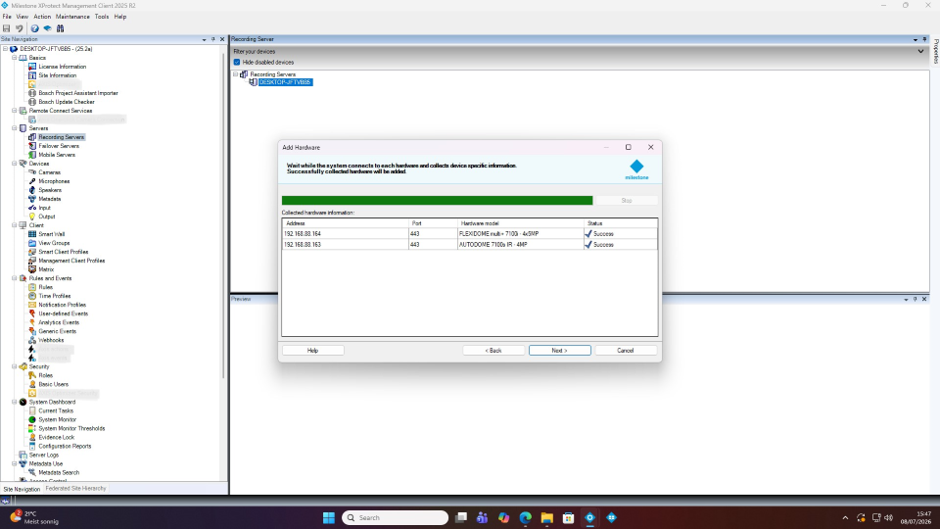Collapse the Basics tree node

tap(14, 58)
